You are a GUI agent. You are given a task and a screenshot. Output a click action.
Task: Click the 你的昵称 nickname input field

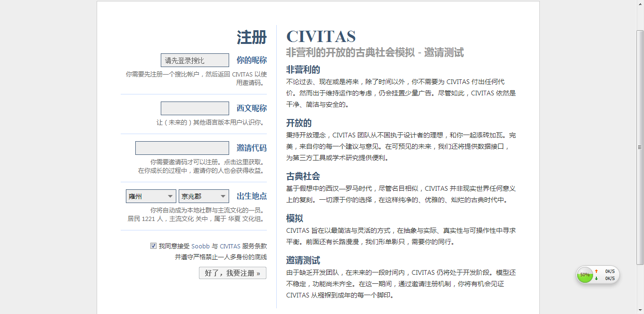click(195, 60)
